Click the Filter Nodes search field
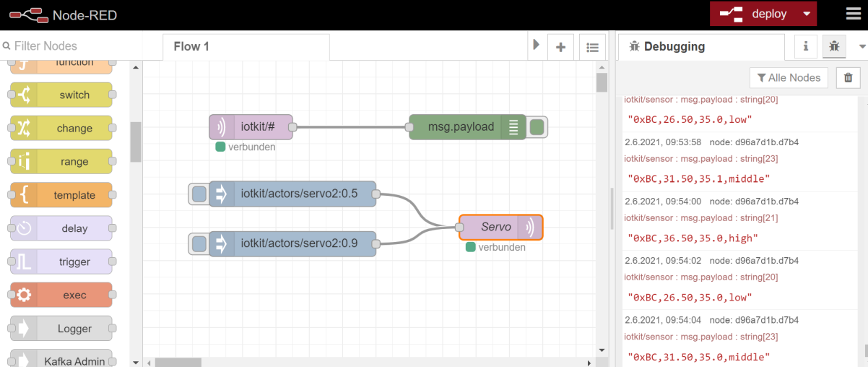Image resolution: width=868 pixels, height=367 pixels. coord(71,46)
